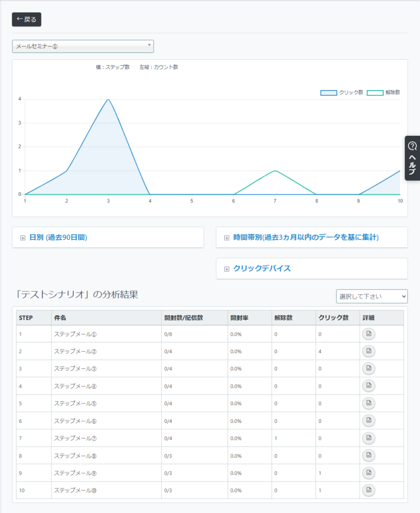Open the メールセミナー① scenario dropdown
Viewport: 420px width, 513px height.
[x=83, y=46]
